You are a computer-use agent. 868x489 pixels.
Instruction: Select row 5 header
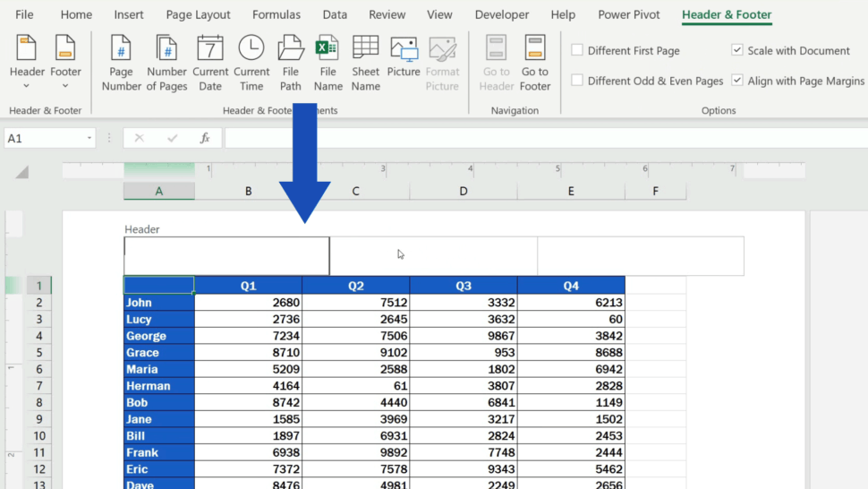coord(38,352)
